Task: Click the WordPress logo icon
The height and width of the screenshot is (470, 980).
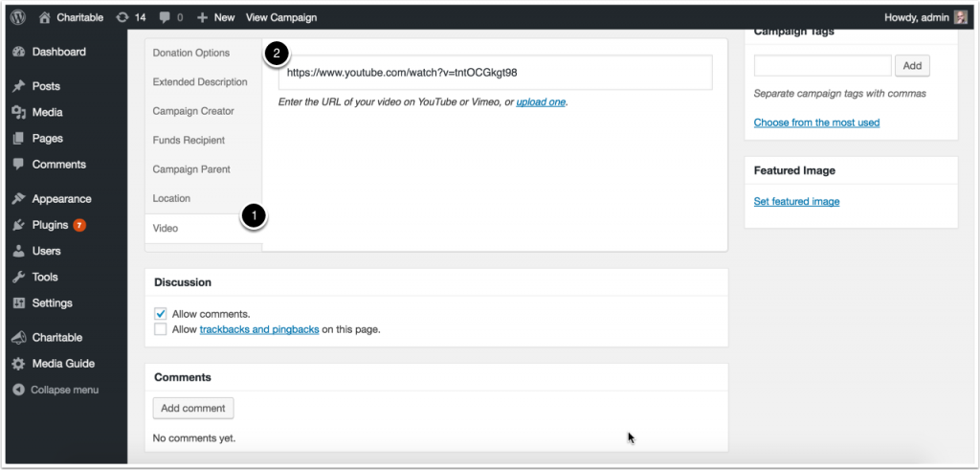Action: pos(17,17)
